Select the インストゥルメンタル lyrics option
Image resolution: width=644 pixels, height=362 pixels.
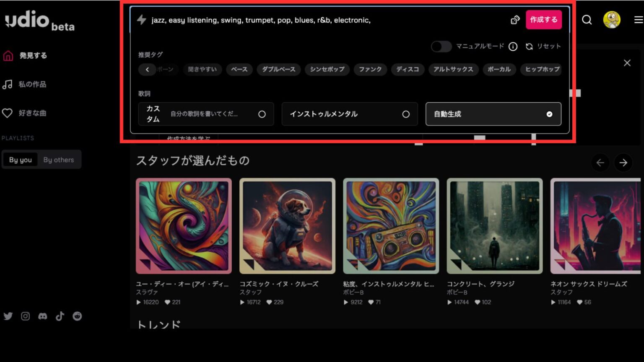click(350, 114)
